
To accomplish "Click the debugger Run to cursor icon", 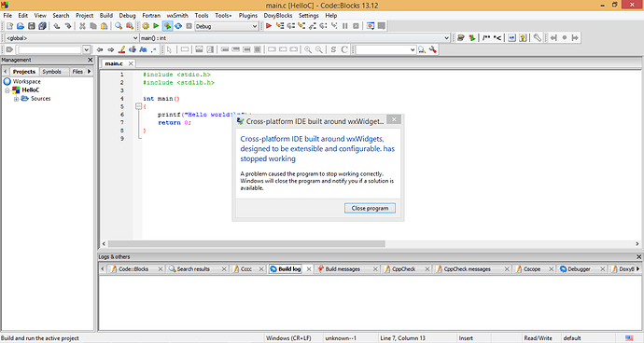I will (280, 26).
